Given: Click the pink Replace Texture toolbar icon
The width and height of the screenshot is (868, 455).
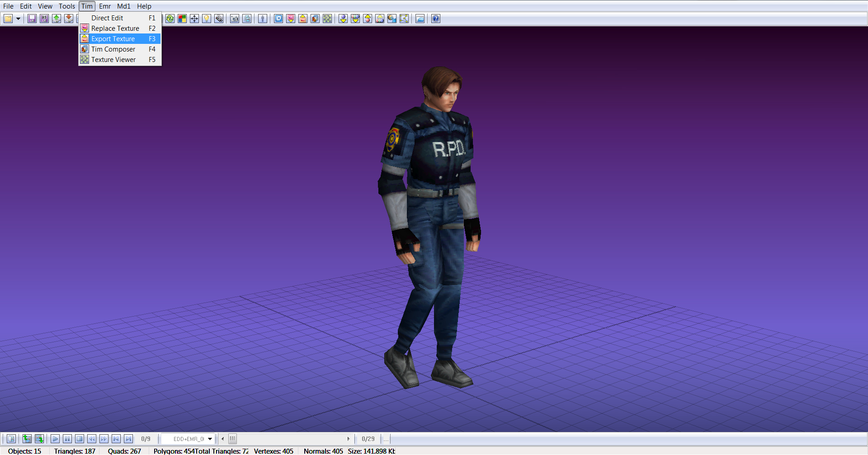Looking at the screenshot, I should click(291, 19).
